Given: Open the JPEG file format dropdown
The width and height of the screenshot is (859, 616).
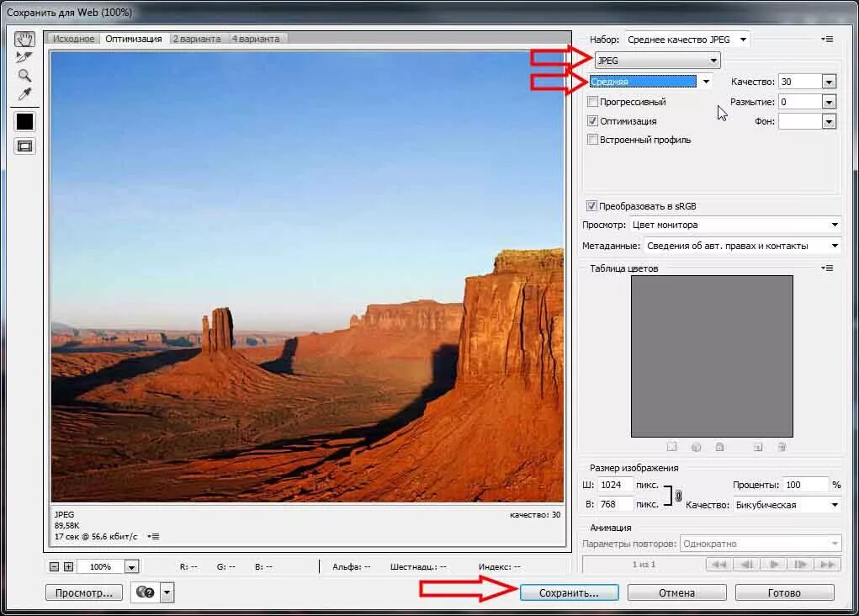Looking at the screenshot, I should click(657, 61).
